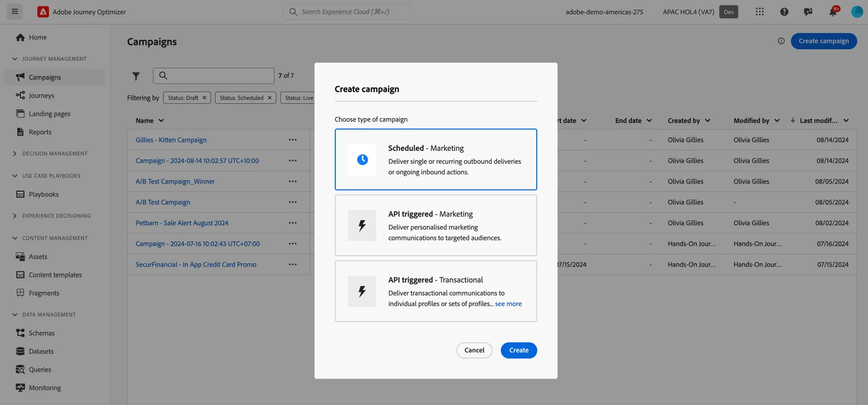
Task: Select Scheduled - Marketing campaign type
Action: coord(436,159)
